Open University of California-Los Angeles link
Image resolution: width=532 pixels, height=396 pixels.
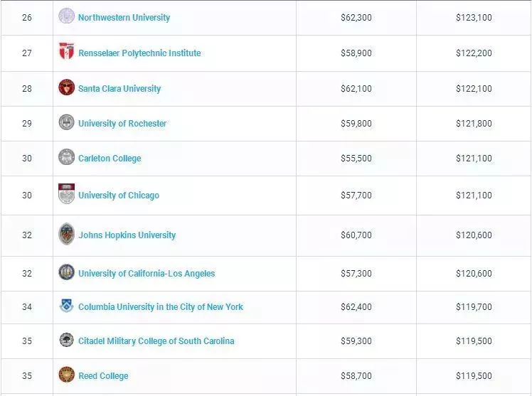pyautogui.click(x=147, y=274)
